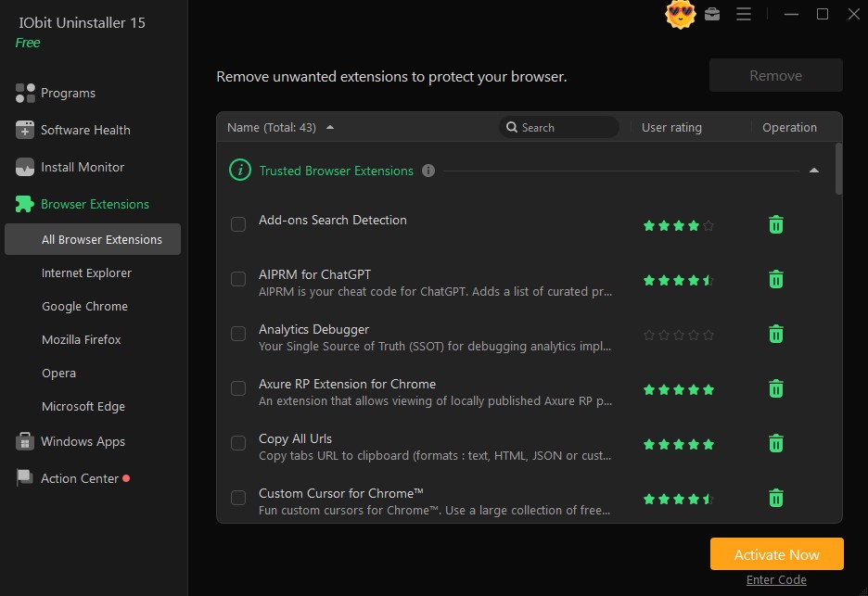Image resolution: width=868 pixels, height=596 pixels.
Task: Open the Windows Apps briefcase icon
Action: 22,441
